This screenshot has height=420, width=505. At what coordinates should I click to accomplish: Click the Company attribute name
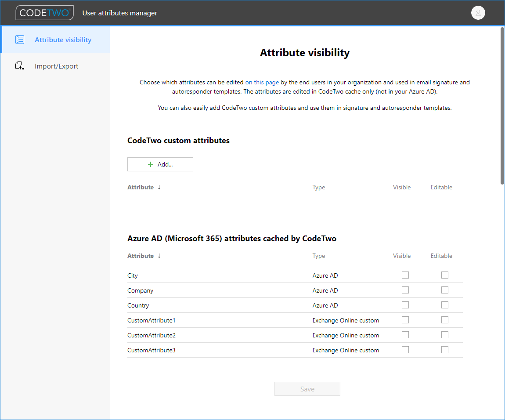140,290
